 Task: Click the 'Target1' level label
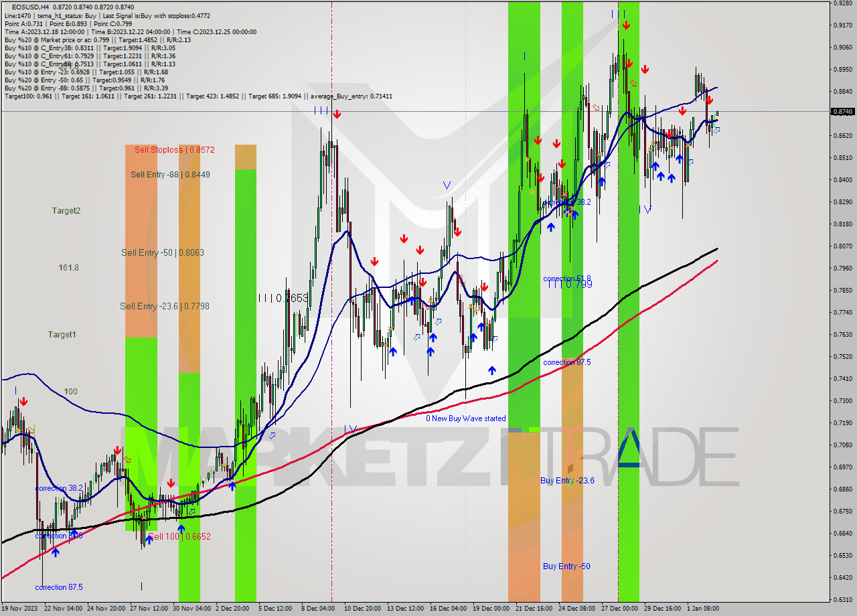[x=62, y=334]
